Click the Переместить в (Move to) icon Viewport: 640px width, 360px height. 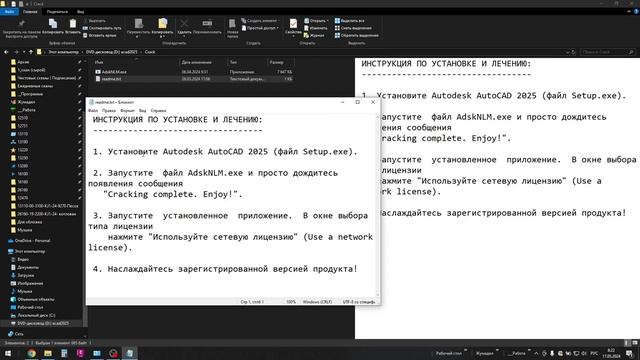click(x=139, y=24)
